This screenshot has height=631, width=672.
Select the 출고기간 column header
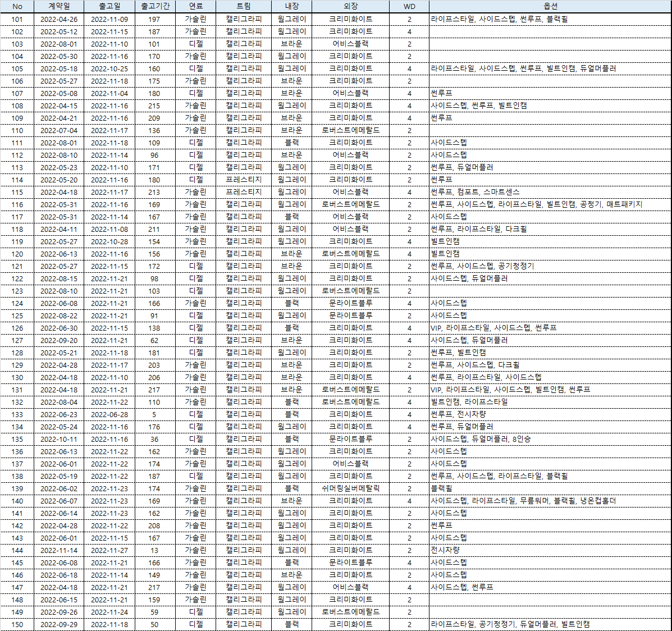(155, 6)
